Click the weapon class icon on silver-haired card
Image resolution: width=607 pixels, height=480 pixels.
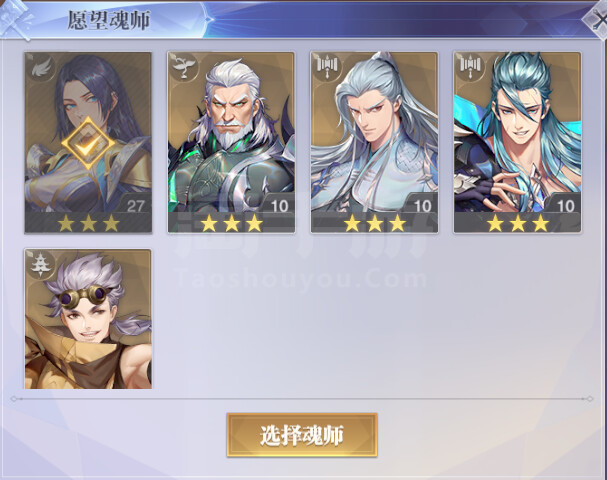click(x=327, y=67)
